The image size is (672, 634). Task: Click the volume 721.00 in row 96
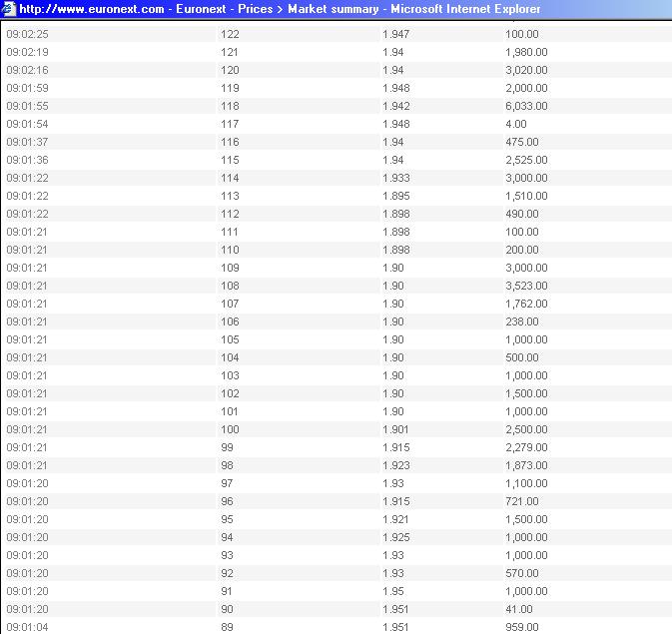[x=522, y=502]
